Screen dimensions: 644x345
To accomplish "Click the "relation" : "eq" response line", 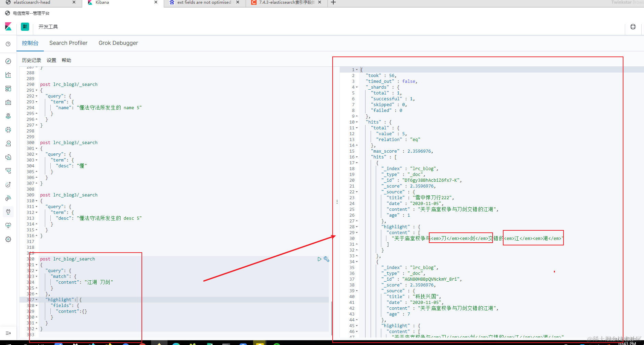I will (x=398, y=140).
